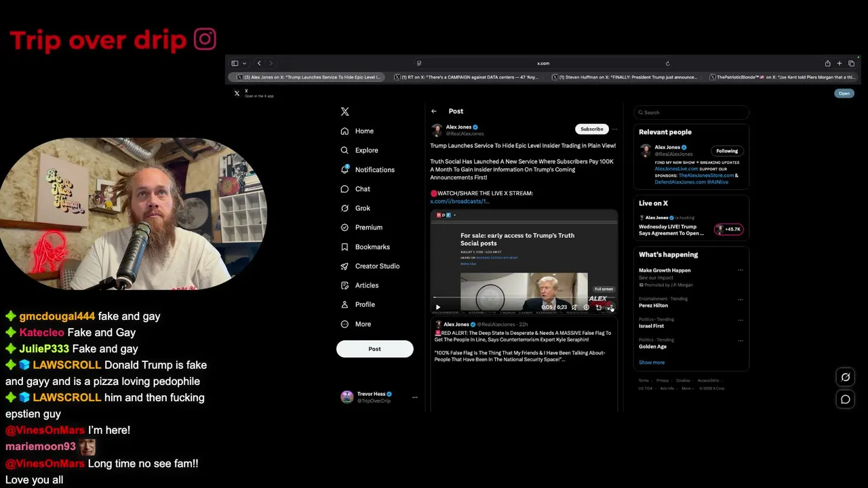Open options for Perez Hilton trend
868x488 pixels.
click(741, 299)
